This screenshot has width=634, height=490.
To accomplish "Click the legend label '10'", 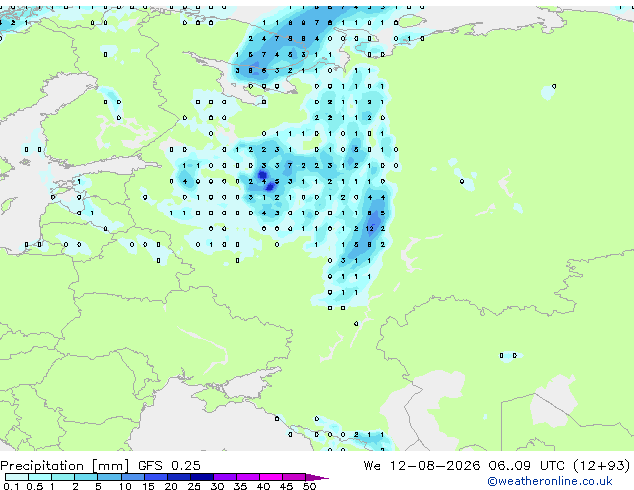I will click(x=125, y=486).
